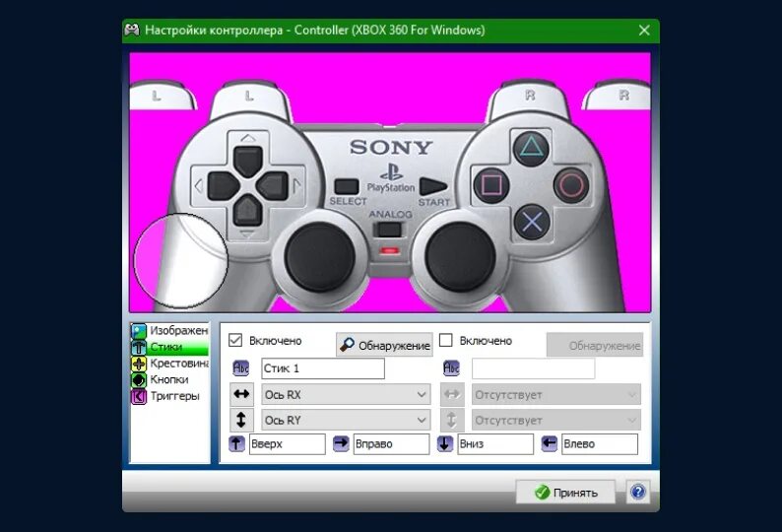782x532 pixels.
Task: Select the Стики category
Action: coord(169,347)
